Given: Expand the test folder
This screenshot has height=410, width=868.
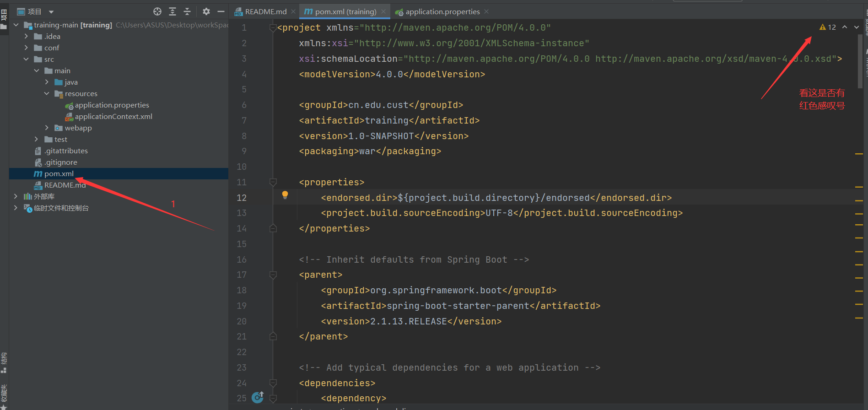Looking at the screenshot, I should coord(37,139).
